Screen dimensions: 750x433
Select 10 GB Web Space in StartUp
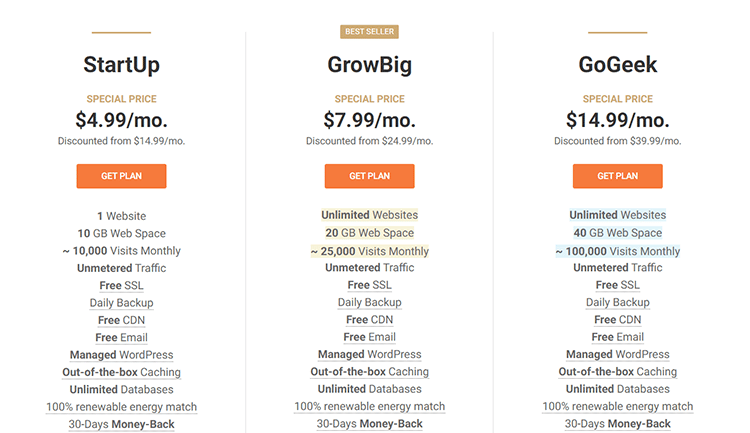(121, 233)
